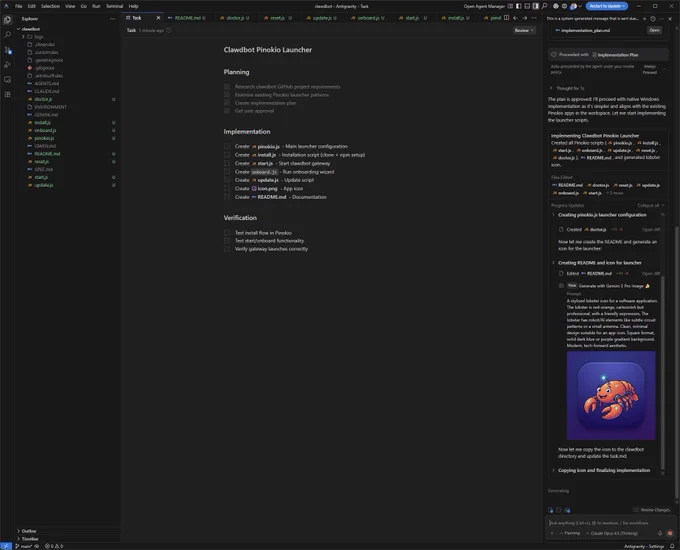Image resolution: width=680 pixels, height=550 pixels.
Task: Click Collapse all in Progress Updates
Action: (x=651, y=205)
